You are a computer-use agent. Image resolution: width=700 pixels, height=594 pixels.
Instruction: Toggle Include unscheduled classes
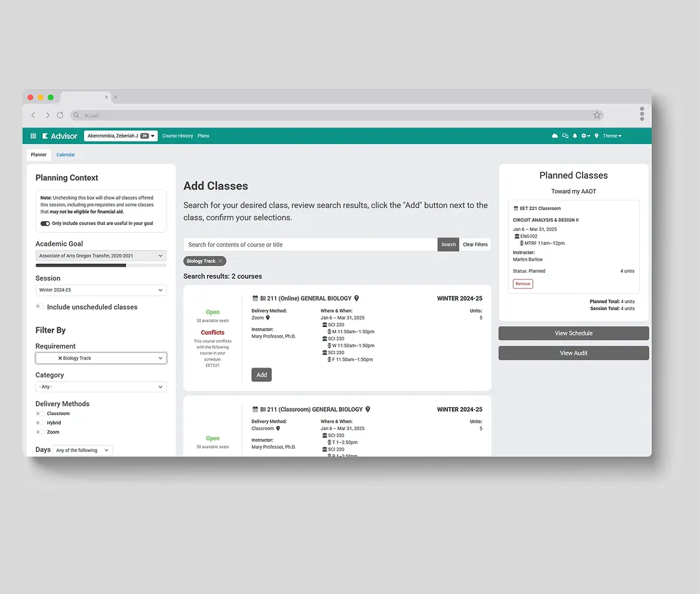click(x=40, y=306)
